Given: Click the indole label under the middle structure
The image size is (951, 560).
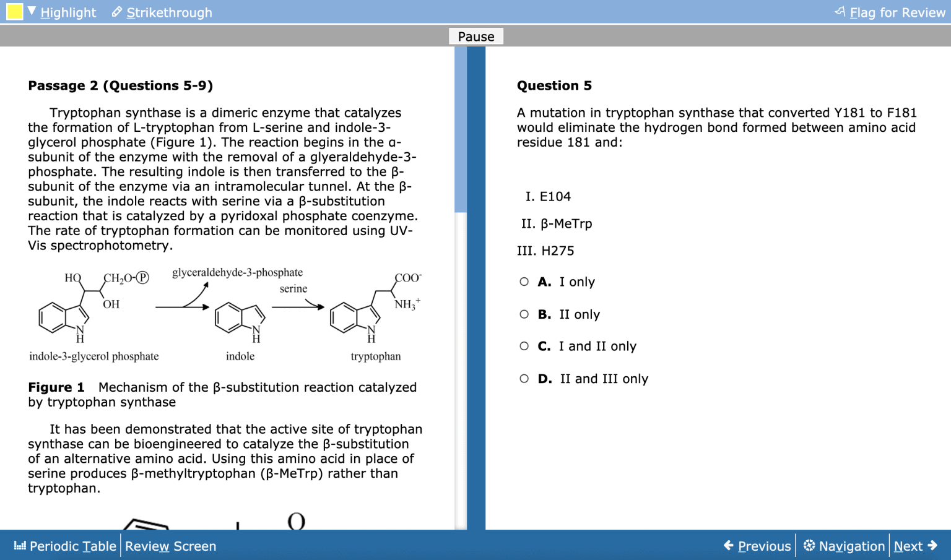Looking at the screenshot, I should click(x=240, y=356).
